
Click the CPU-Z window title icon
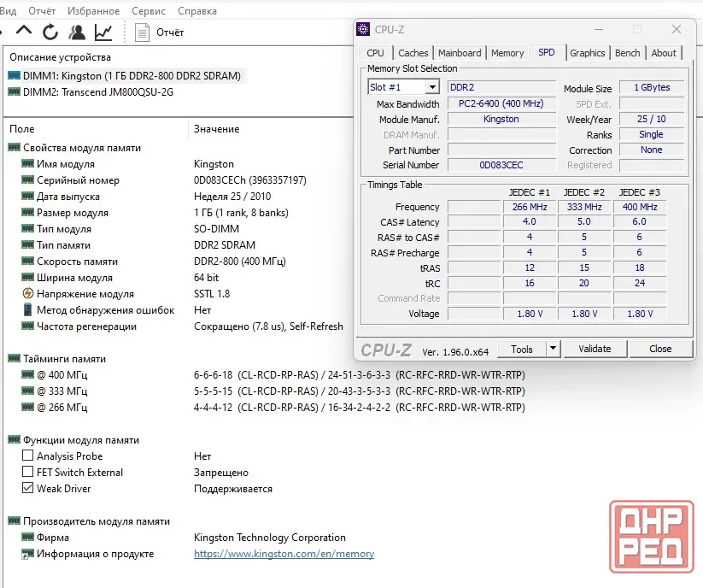point(363,29)
